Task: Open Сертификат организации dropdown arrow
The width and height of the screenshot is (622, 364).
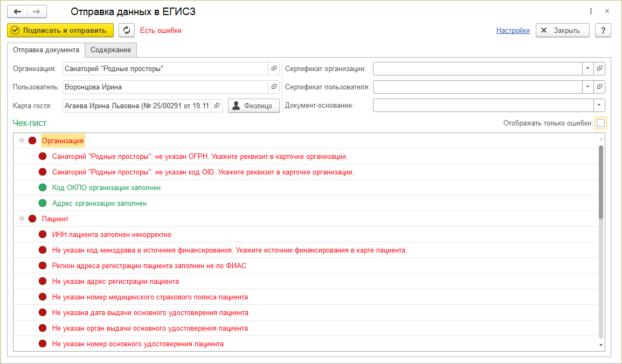Action: 588,68
